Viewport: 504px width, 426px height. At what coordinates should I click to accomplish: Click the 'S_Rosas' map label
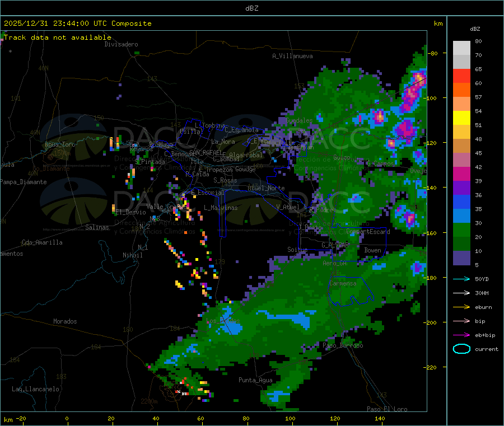coord(225,180)
